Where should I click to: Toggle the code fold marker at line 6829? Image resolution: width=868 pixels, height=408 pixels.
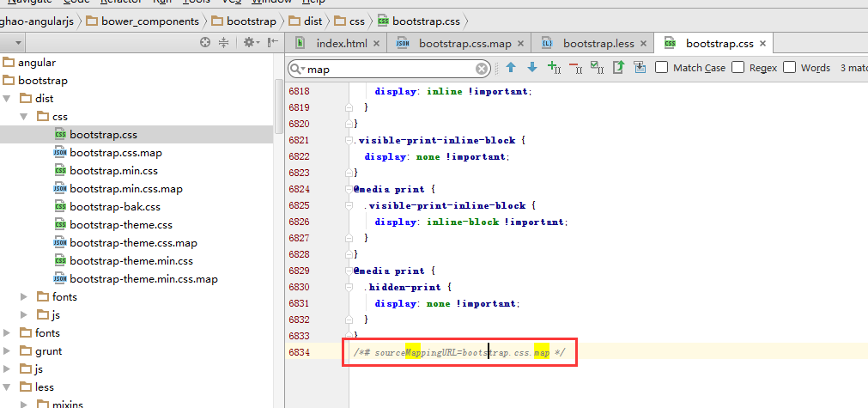click(349, 271)
